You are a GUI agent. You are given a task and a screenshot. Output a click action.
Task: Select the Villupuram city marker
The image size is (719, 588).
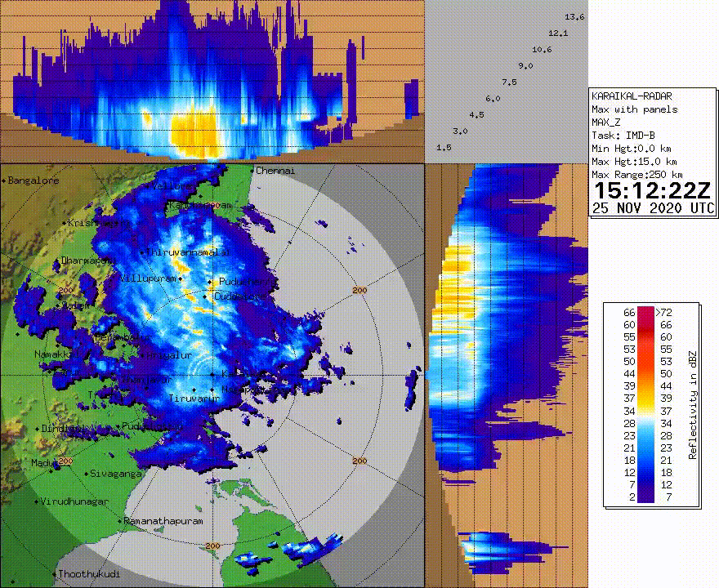click(181, 279)
